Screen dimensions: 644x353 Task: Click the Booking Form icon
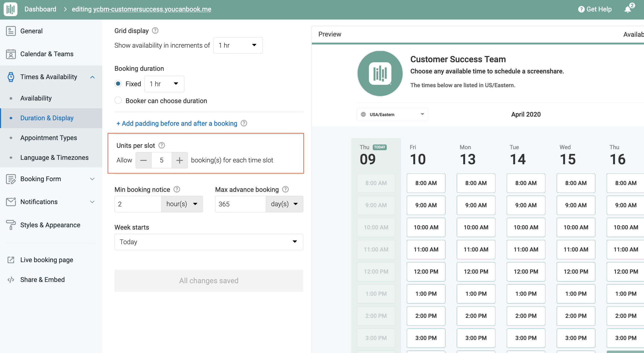pos(10,179)
